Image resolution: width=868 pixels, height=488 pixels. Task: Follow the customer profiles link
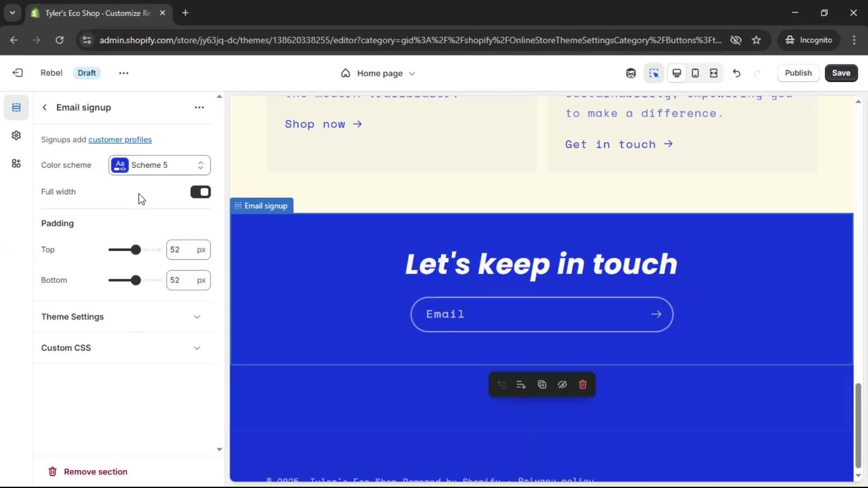pyautogui.click(x=120, y=140)
